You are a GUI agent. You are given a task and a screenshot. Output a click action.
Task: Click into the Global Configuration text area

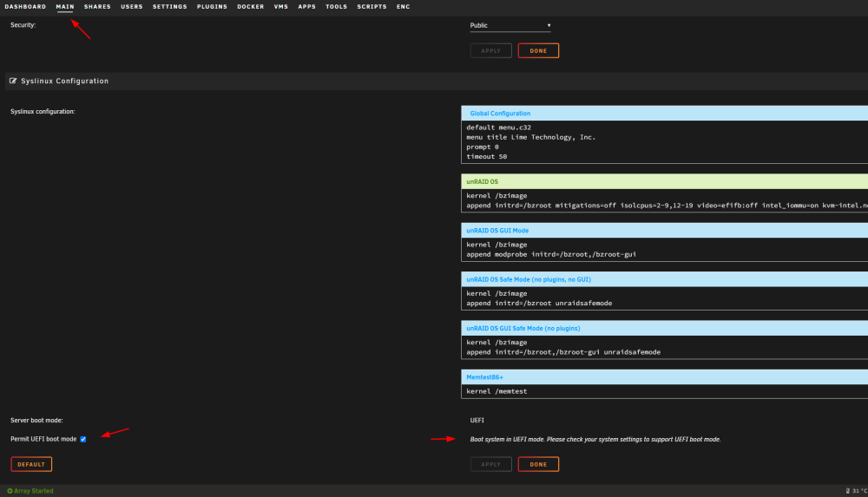tap(664, 141)
